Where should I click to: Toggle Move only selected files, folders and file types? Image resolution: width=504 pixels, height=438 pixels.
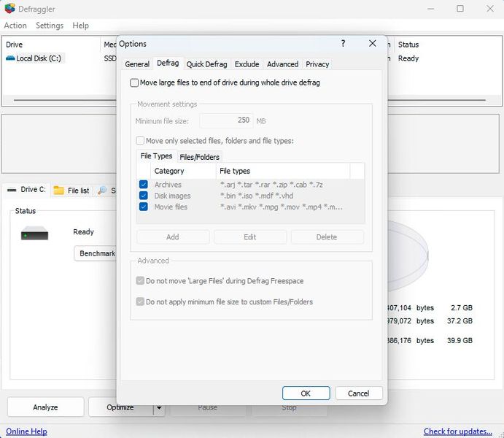pyautogui.click(x=140, y=141)
